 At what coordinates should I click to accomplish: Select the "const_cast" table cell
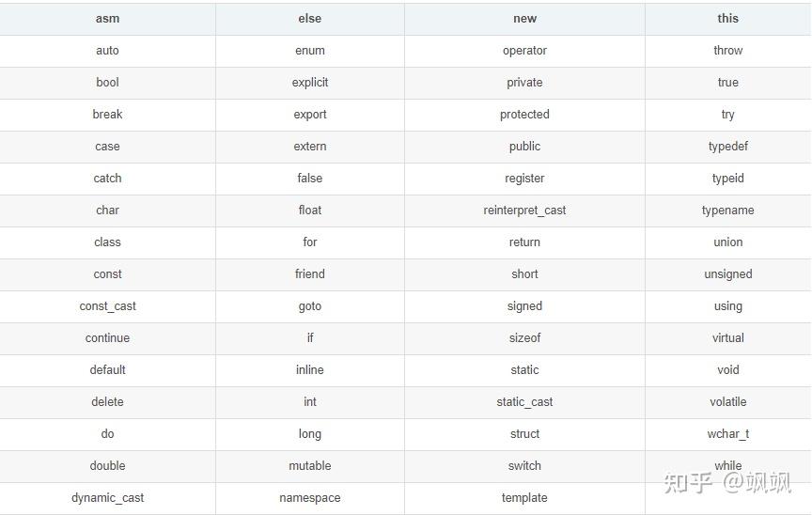click(107, 306)
